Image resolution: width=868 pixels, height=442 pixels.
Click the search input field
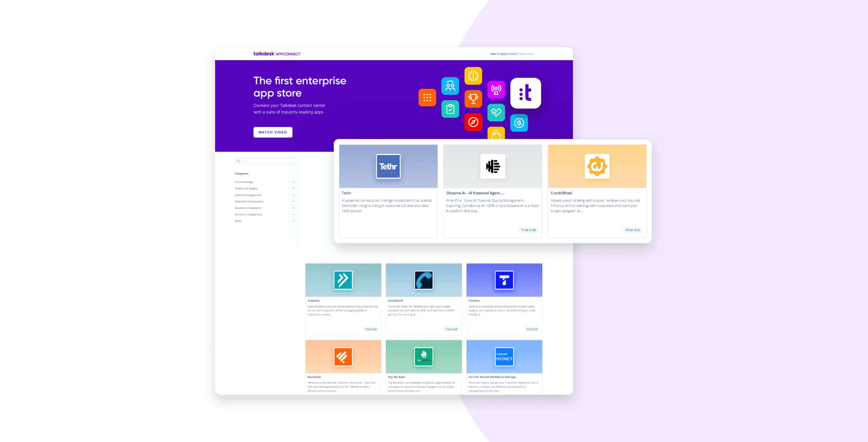click(x=264, y=161)
